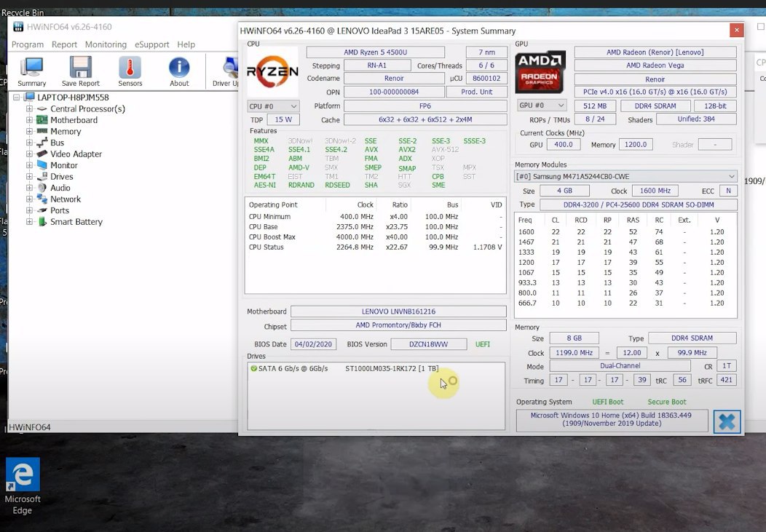Screen dimensions: 766x532
Task: Click the 15 W TDP field
Action: 283,119
